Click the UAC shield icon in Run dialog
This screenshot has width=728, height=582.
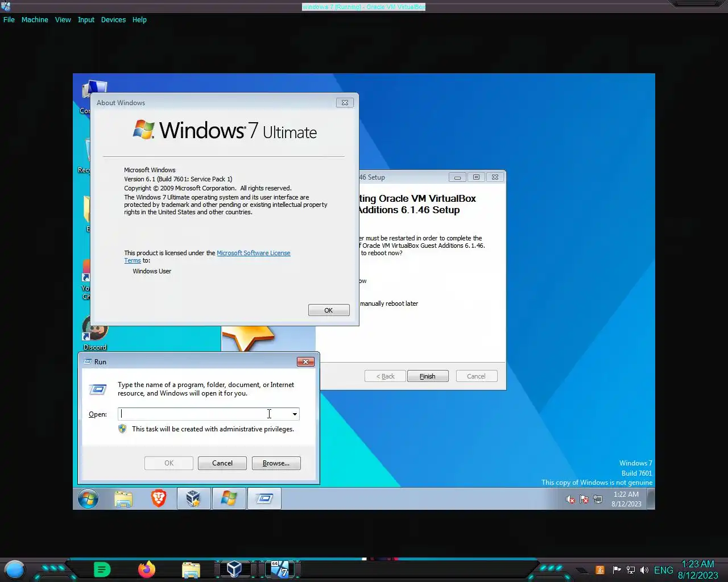tap(122, 429)
